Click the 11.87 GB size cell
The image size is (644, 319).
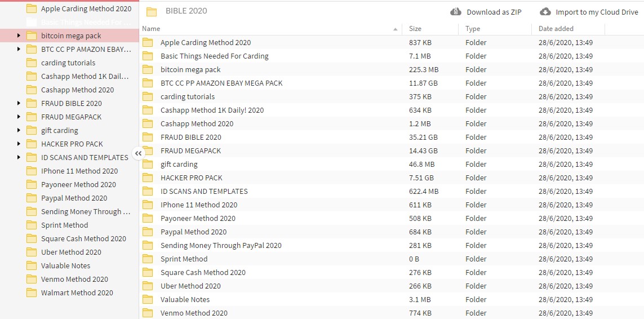[x=424, y=83]
